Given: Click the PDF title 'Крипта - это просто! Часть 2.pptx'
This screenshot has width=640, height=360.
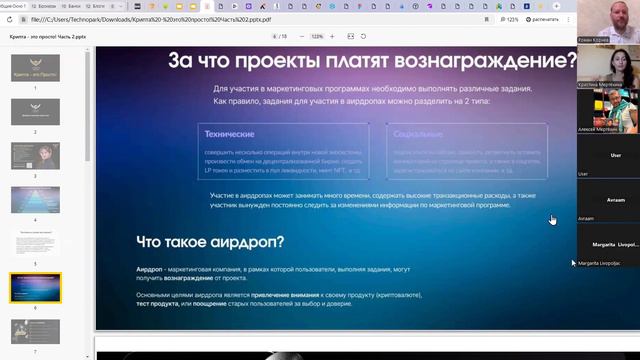Looking at the screenshot, I should tap(48, 37).
